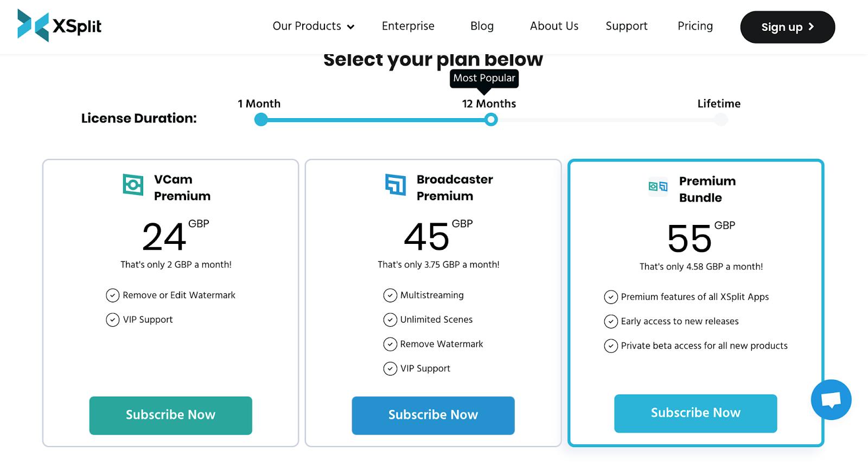Click Subscribe Now for VCam Premium
Viewport: 868px width, 465px height.
click(170, 415)
